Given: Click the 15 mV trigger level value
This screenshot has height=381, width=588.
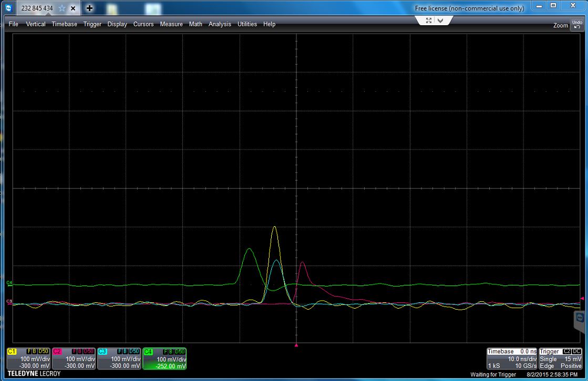Looking at the screenshot, I should click(x=573, y=359).
